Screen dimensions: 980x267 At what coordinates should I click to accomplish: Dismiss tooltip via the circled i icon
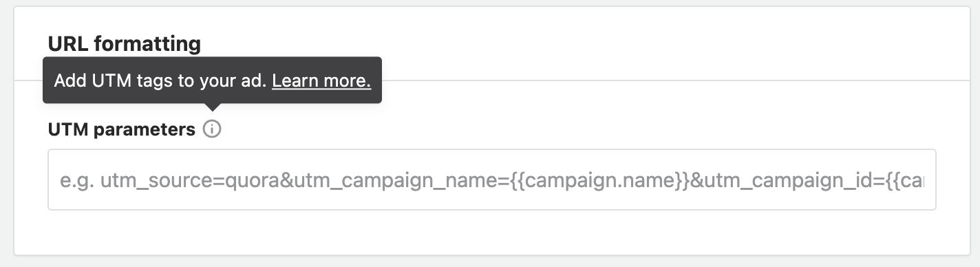pos(213,129)
